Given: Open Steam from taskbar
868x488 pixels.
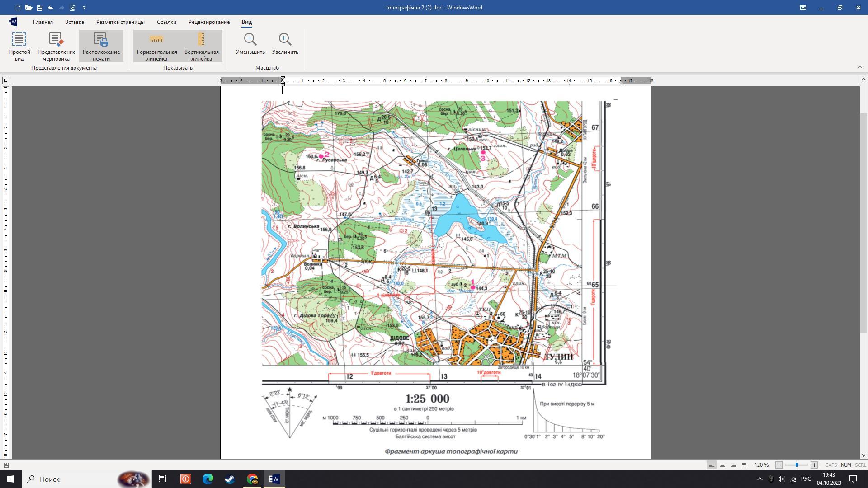Looking at the screenshot, I should [x=230, y=479].
